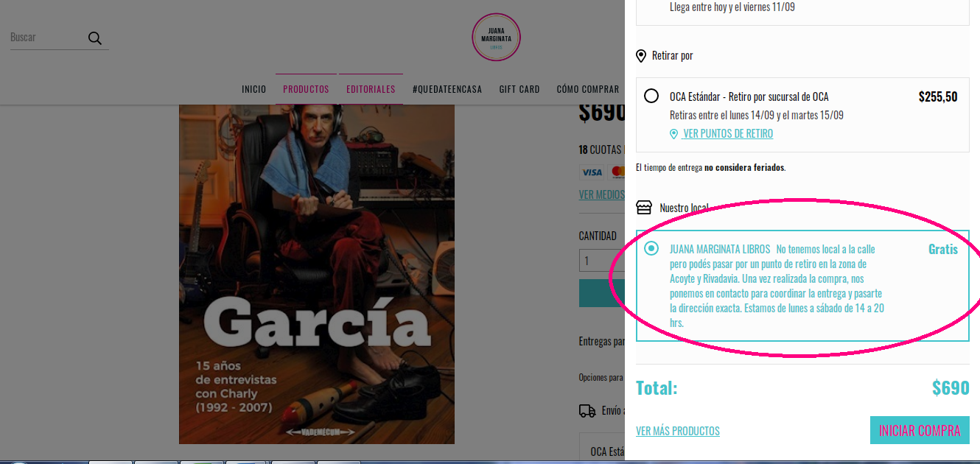Screen dimensions: 980x464
Task: Open the CÓMO COMPRAR menu item
Action: coord(588,89)
